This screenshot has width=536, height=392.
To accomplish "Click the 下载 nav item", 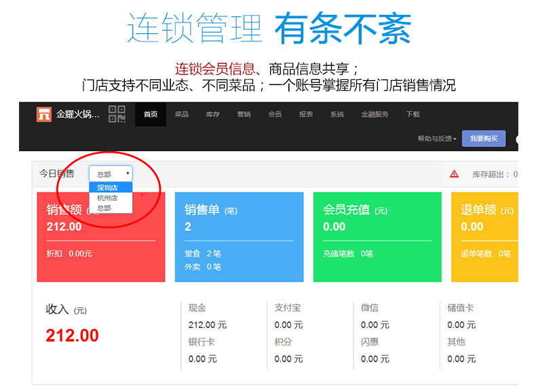I will pyautogui.click(x=413, y=115).
